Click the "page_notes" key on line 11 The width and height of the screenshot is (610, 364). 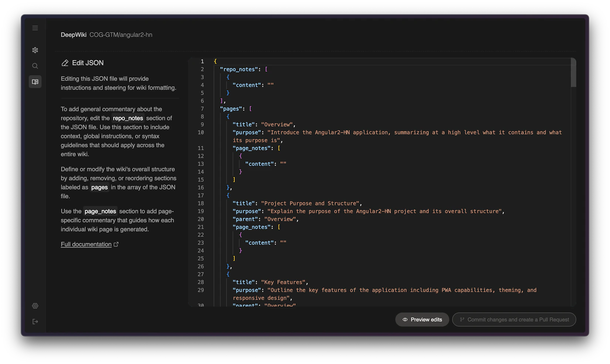(x=252, y=148)
